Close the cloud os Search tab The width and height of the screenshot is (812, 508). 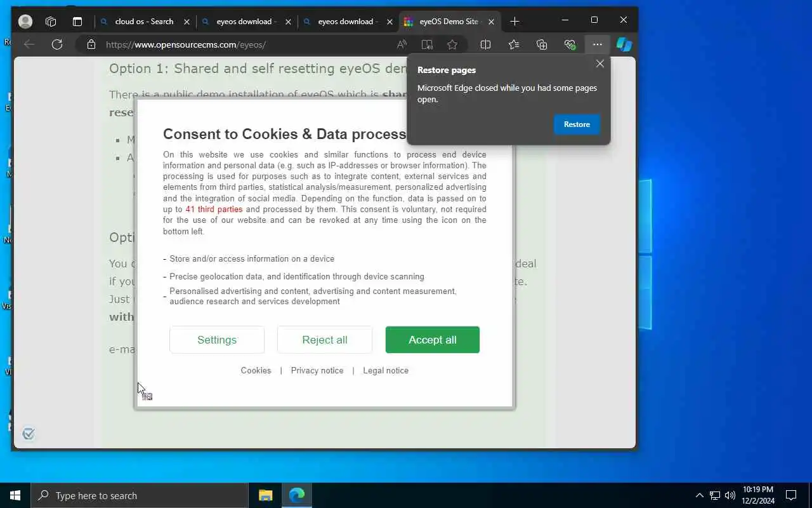[187, 22]
